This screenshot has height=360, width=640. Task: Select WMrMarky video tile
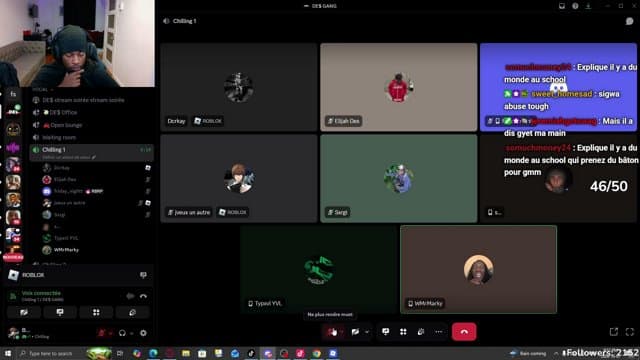[x=478, y=270]
